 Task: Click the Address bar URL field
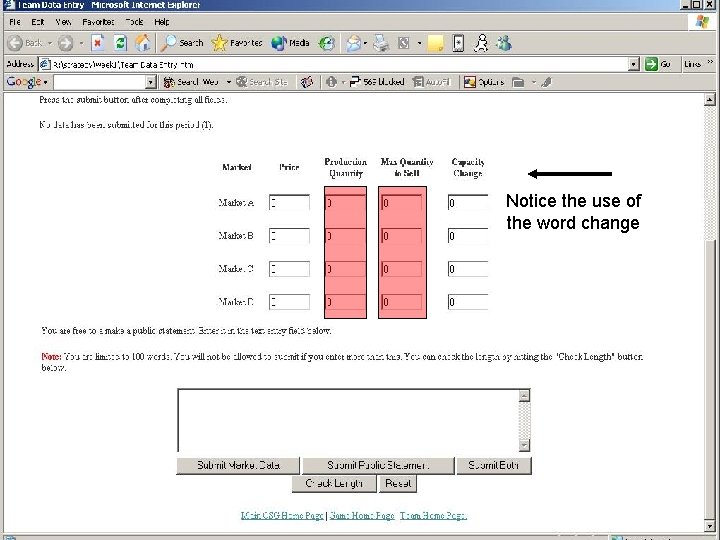(334, 64)
